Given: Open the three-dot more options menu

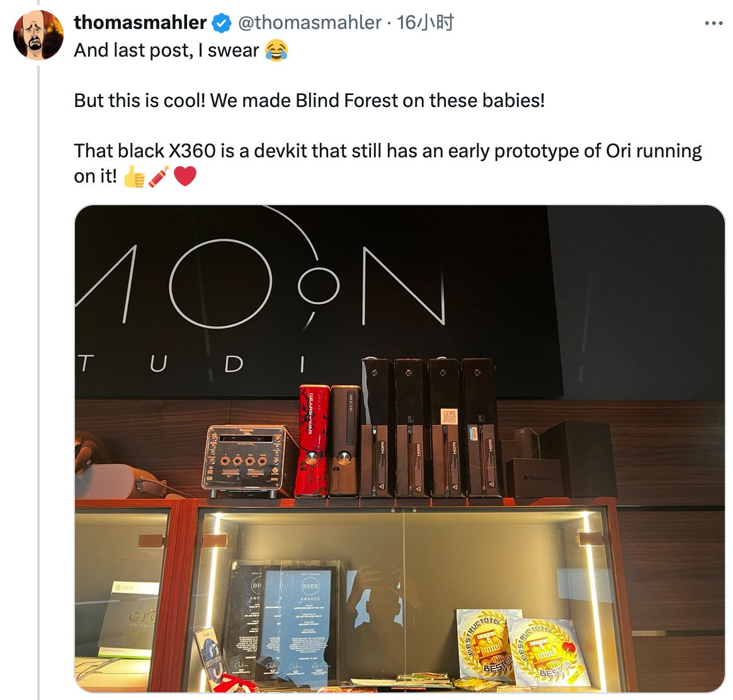Looking at the screenshot, I should pyautogui.click(x=713, y=23).
